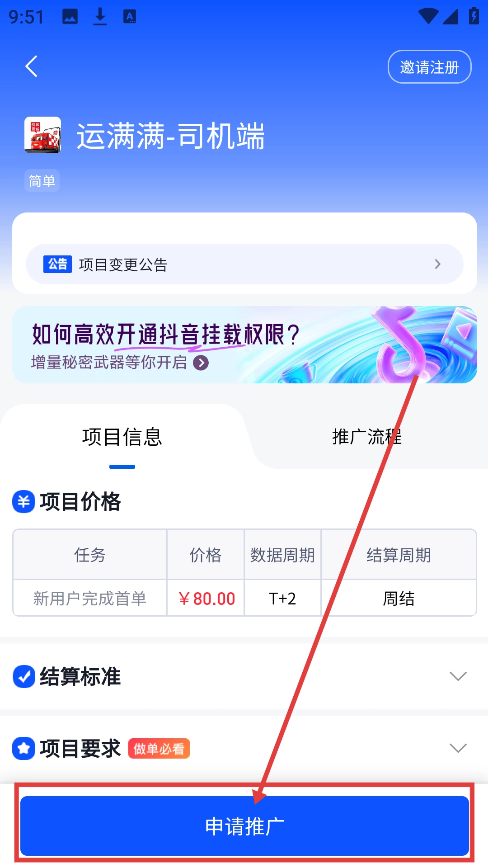Expand the 项目要求 section chevron
The image size is (488, 868).
click(458, 748)
